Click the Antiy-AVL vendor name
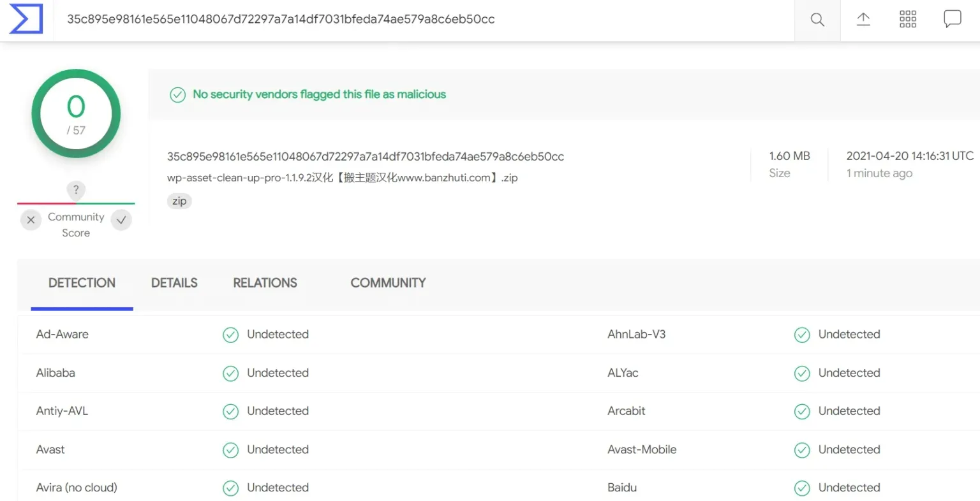 62,411
